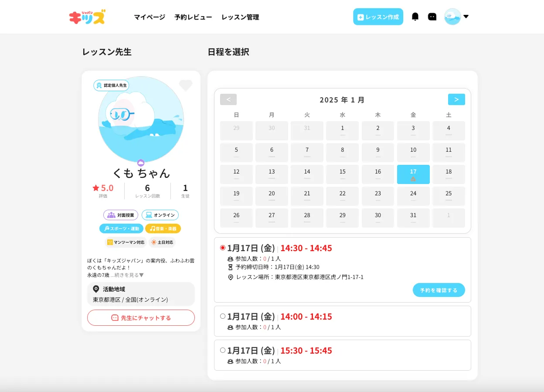Click the Kids Japan logo

point(87,17)
